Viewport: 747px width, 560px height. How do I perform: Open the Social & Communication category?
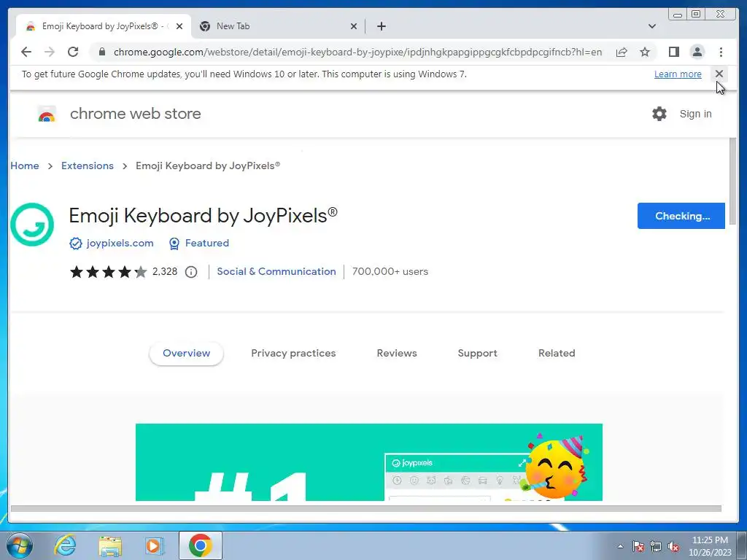(x=276, y=271)
